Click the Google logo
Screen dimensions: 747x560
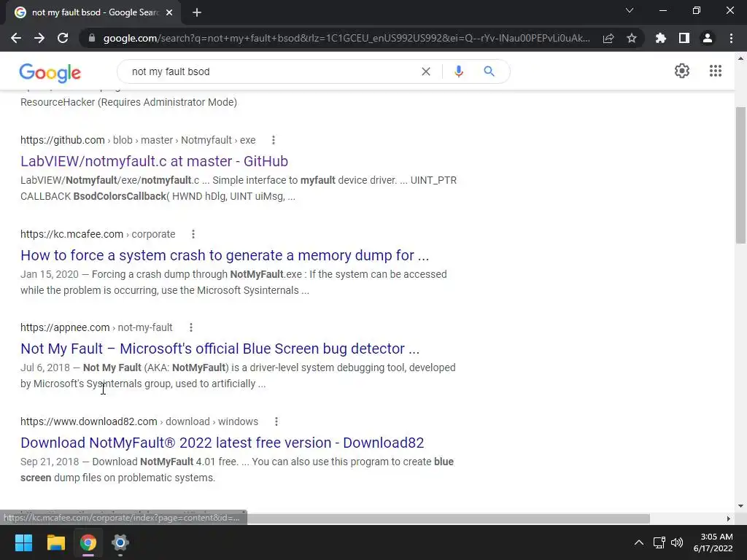point(50,73)
